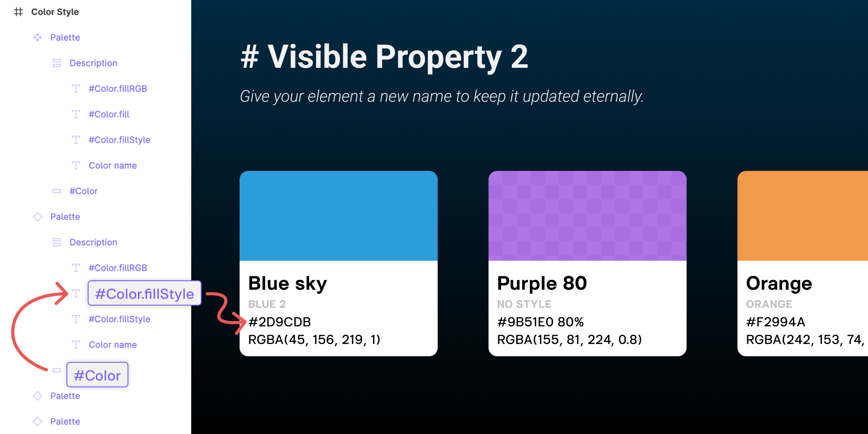
Task: Select the instance diamond icon beside second Palette
Action: pos(38,217)
